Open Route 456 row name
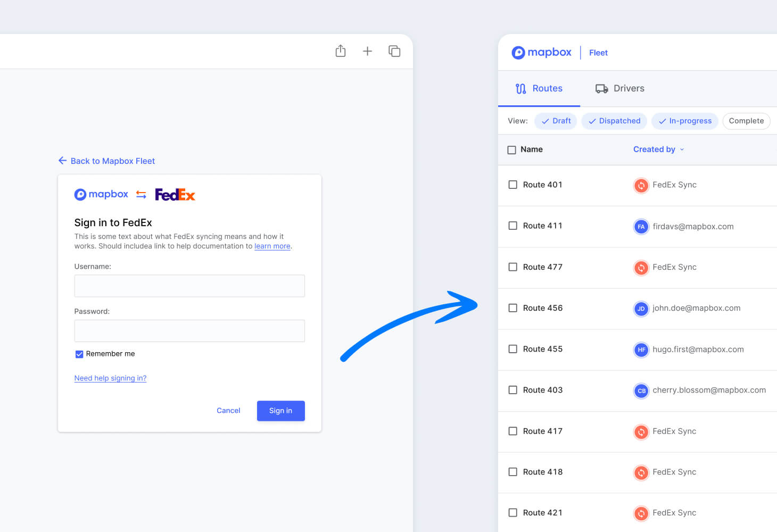 [x=543, y=308]
